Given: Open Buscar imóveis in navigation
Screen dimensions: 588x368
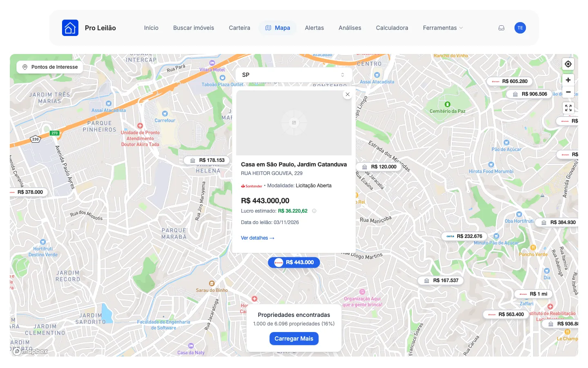Looking at the screenshot, I should pos(194,28).
